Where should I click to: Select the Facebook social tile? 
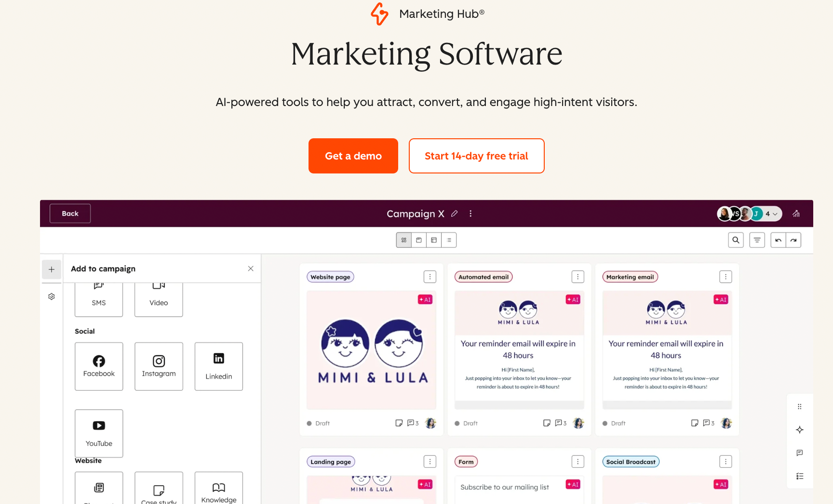point(99,366)
